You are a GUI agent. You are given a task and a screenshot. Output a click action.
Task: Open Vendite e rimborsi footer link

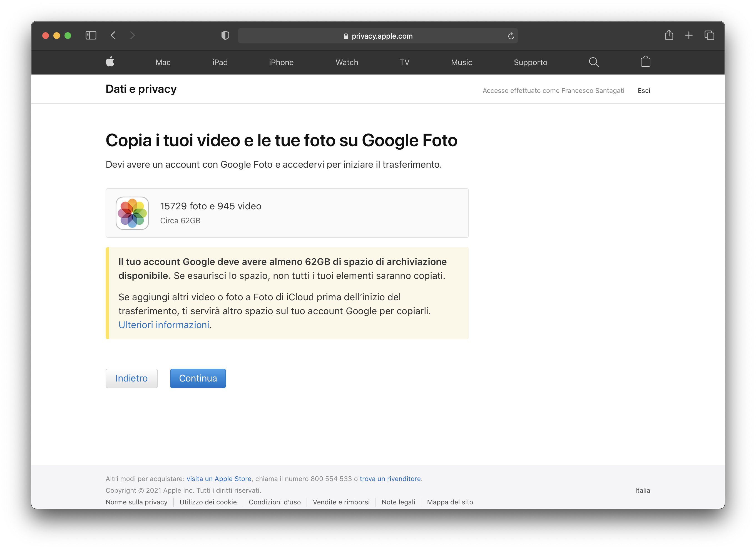tap(341, 502)
